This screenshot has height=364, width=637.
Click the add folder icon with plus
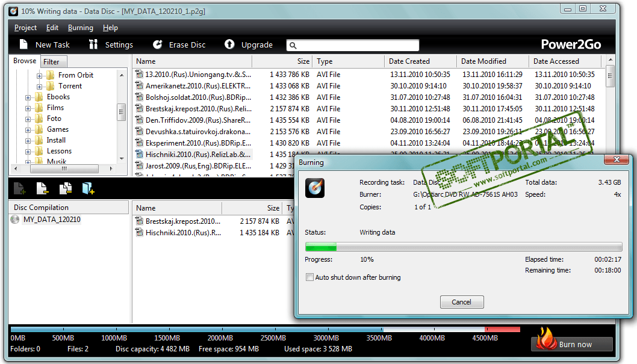pyautogui.click(x=88, y=188)
